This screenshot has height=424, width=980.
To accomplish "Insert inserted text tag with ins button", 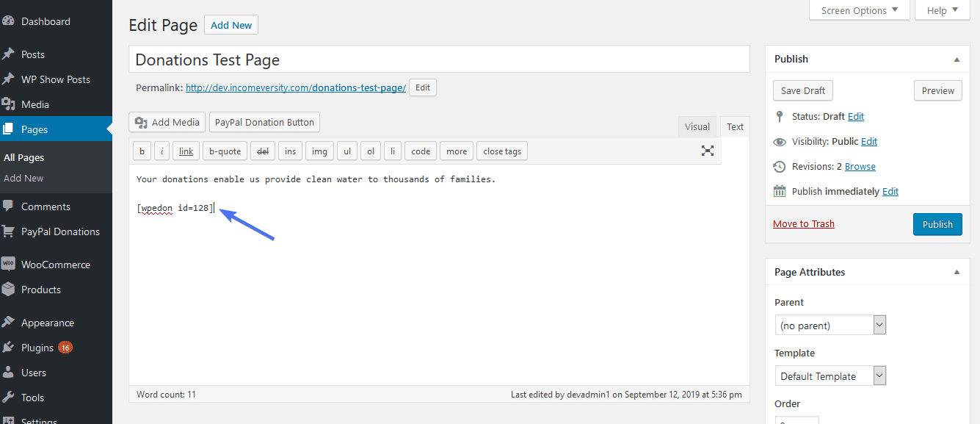I will (290, 151).
